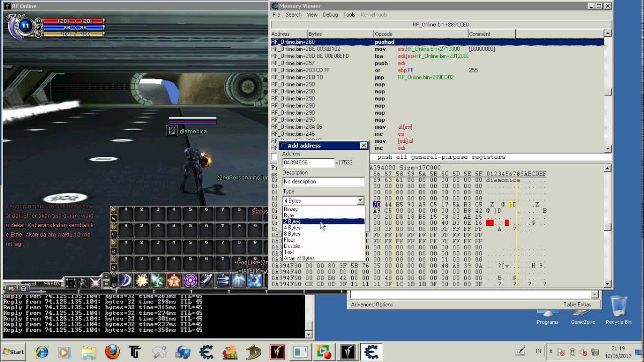Image resolution: width=644 pixels, height=362 pixels.
Task: Open File menu in Memory Viewer
Action: tap(277, 15)
